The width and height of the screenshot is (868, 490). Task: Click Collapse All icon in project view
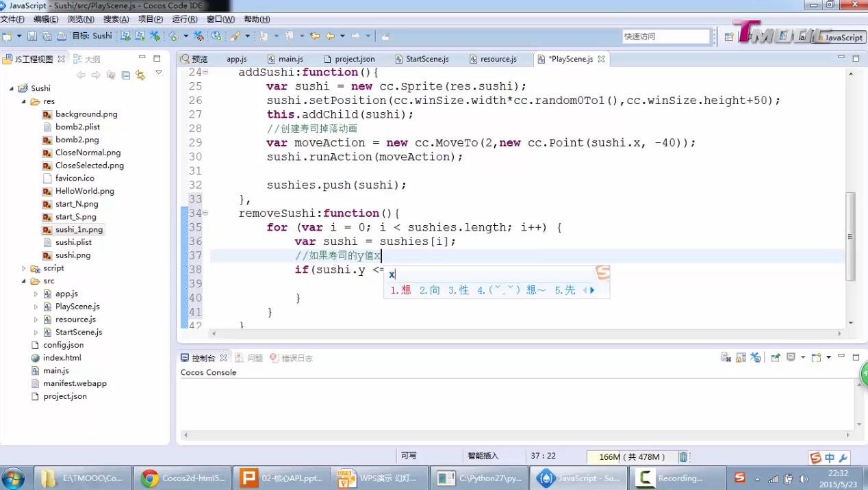[125, 75]
